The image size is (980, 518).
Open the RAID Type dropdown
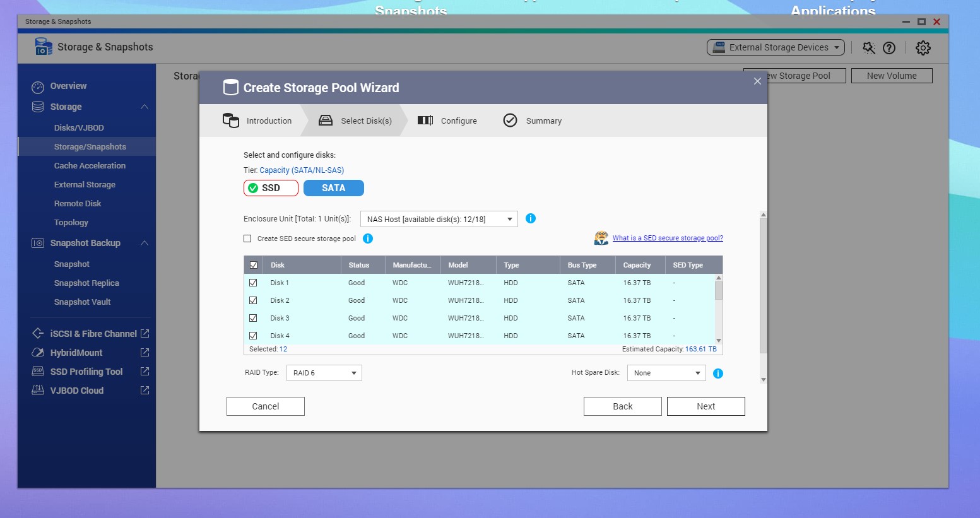point(324,373)
